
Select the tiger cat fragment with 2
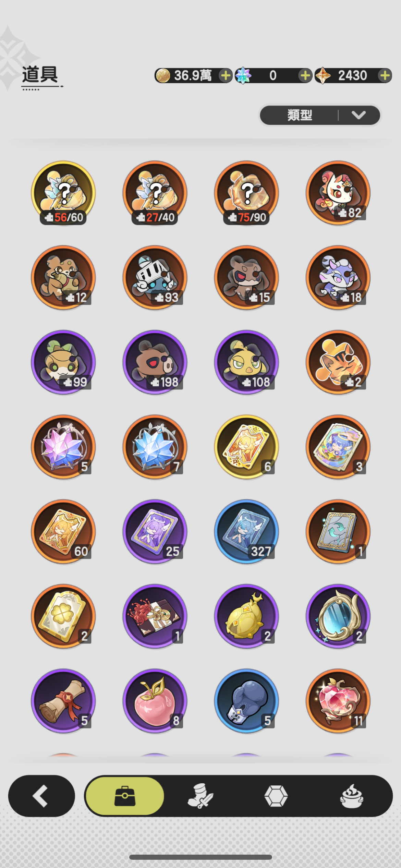338,362
